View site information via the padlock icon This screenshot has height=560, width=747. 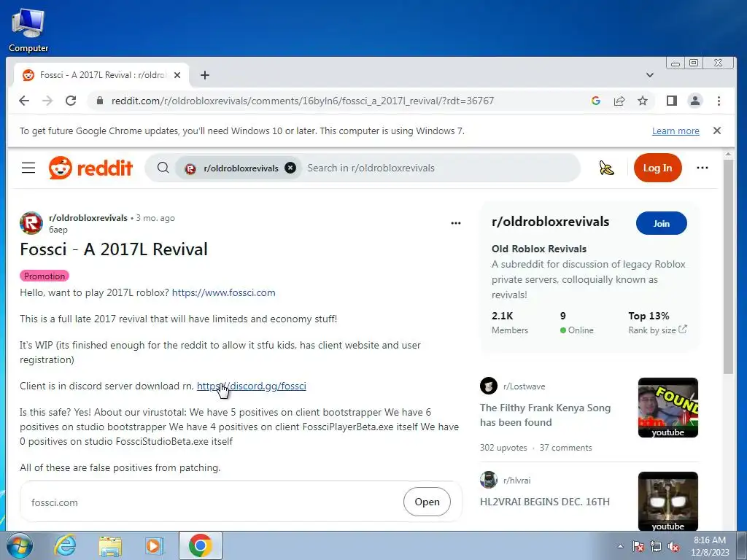click(99, 101)
